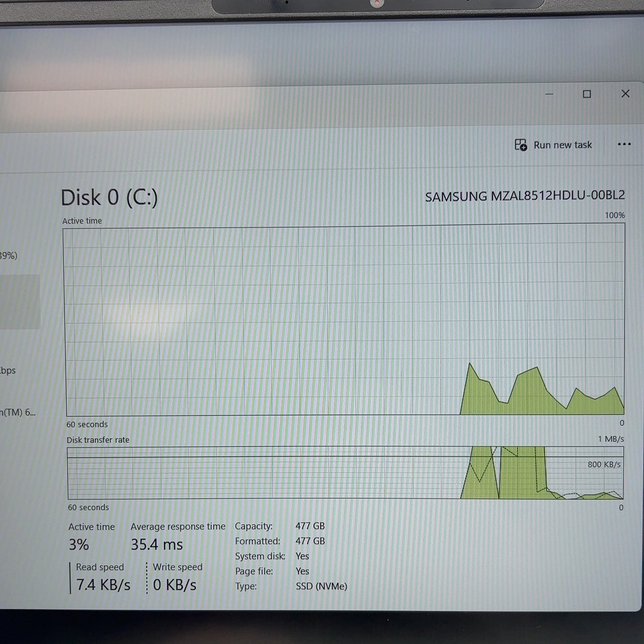Click the 100% scale label
Screen dimensions: 644x644
(615, 215)
